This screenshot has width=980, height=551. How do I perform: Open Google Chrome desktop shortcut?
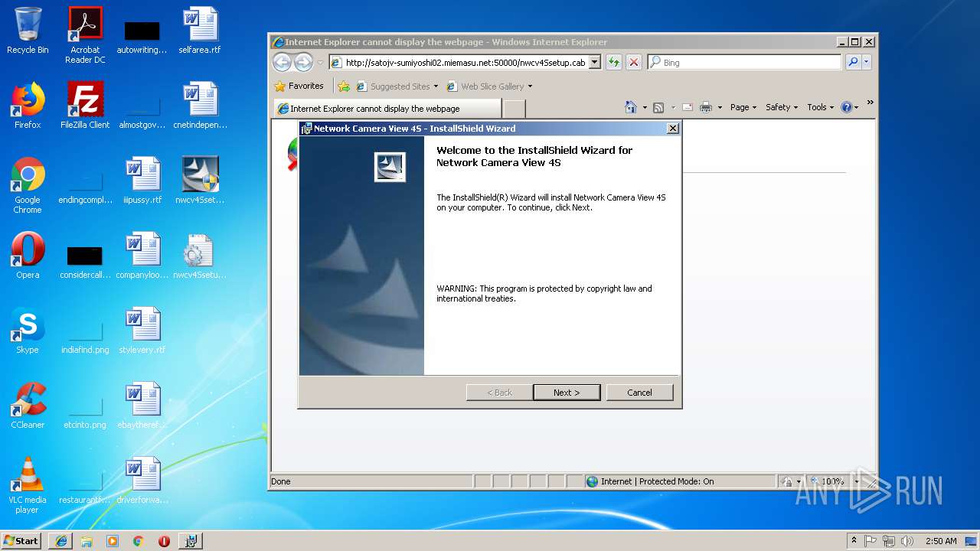[28, 185]
